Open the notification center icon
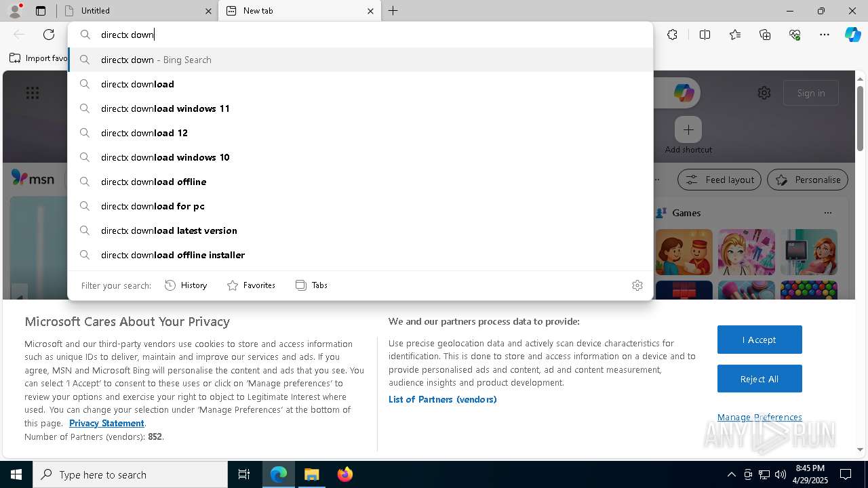The width and height of the screenshot is (868, 488). [x=846, y=474]
